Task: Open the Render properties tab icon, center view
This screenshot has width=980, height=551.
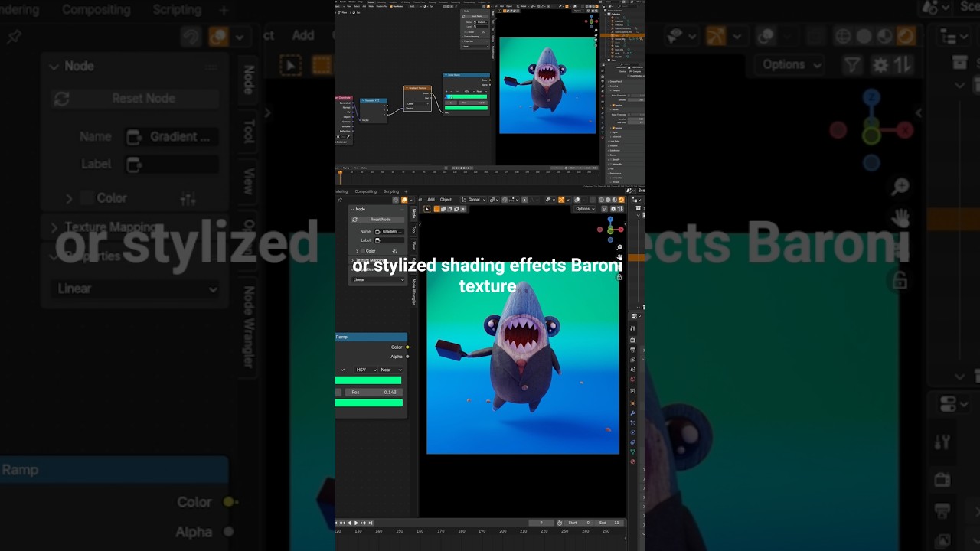Action: click(x=633, y=340)
